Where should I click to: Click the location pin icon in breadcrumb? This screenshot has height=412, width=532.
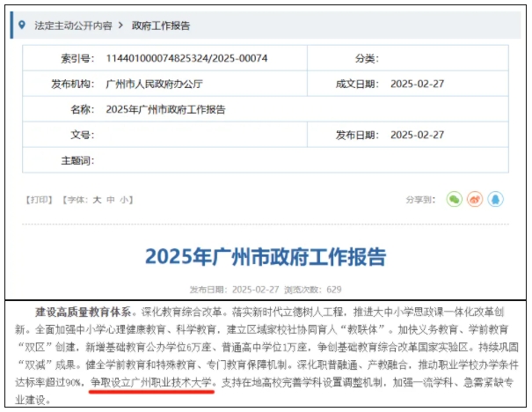click(22, 25)
